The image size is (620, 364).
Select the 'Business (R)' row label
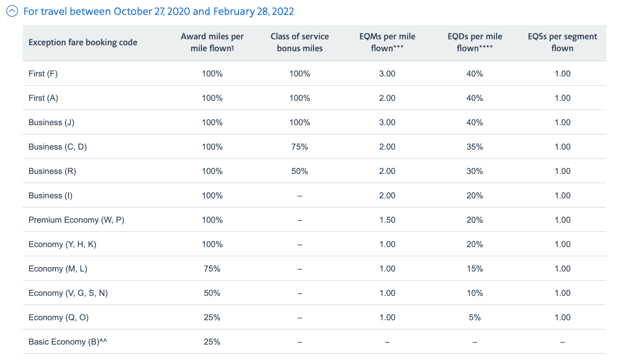[52, 171]
